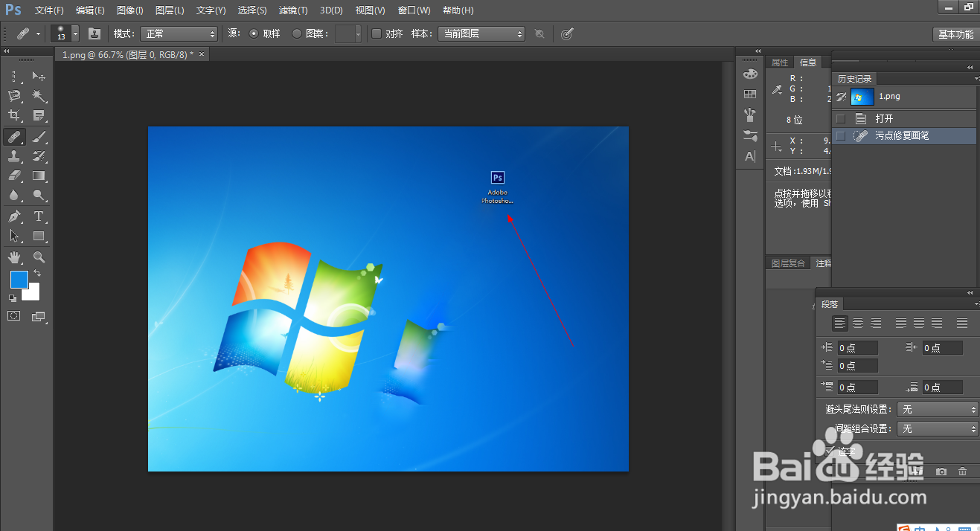Viewport: 980px width, 531px height.
Task: Swap foreground and background colors
Action: pos(37,274)
